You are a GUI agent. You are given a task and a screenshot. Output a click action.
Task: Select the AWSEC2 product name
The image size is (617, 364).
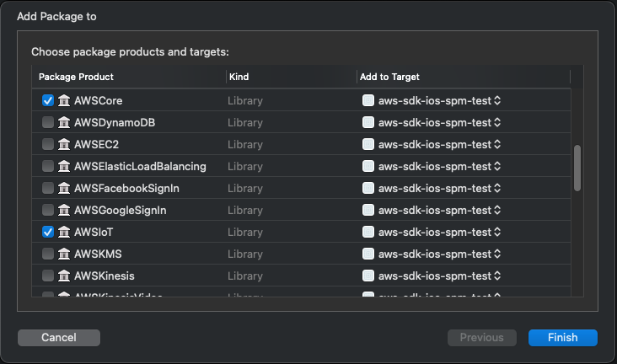point(96,144)
